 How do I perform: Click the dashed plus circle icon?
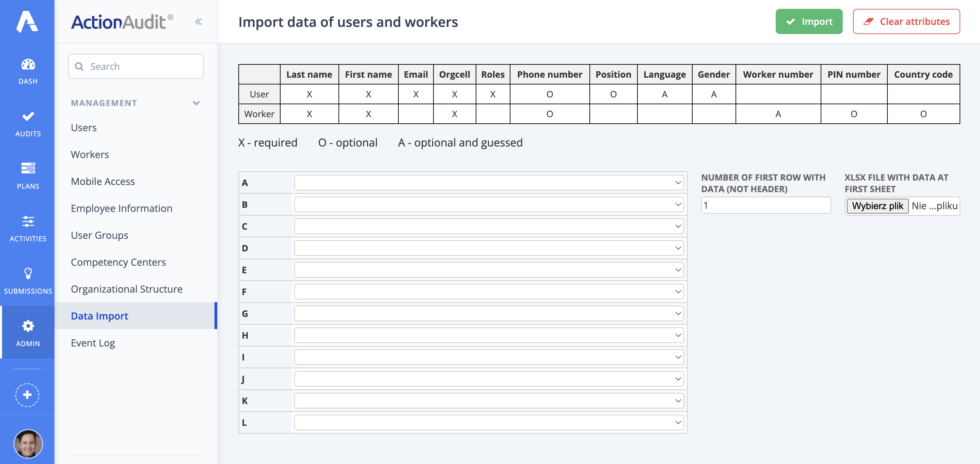[x=27, y=395]
